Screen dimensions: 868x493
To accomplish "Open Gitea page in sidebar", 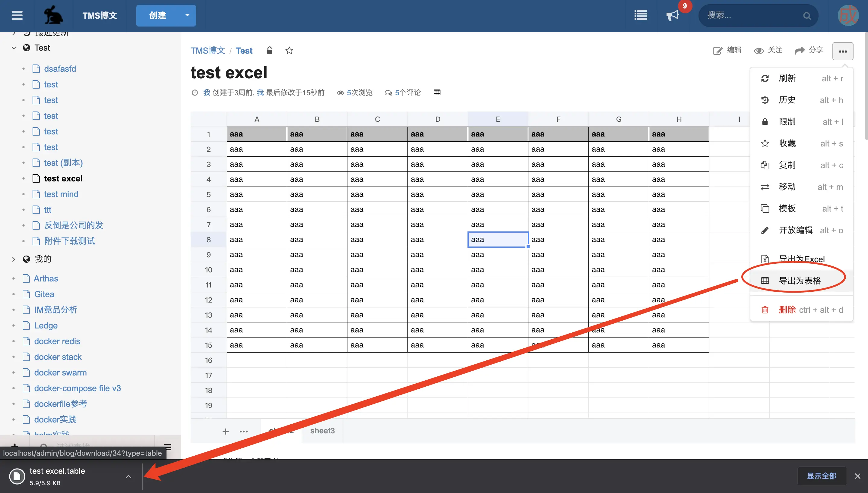I will (44, 294).
